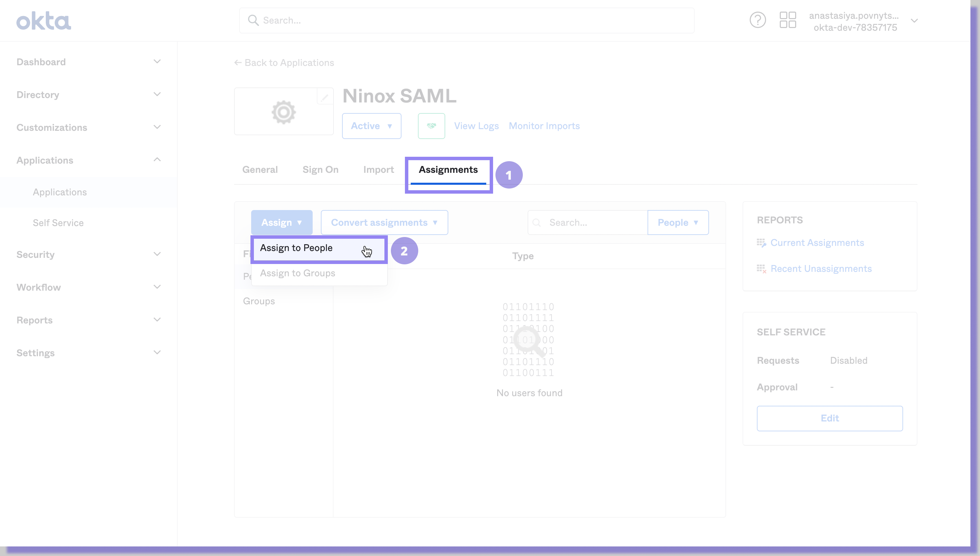
Task: Open Self Service sub-item in sidebar
Action: (x=58, y=223)
